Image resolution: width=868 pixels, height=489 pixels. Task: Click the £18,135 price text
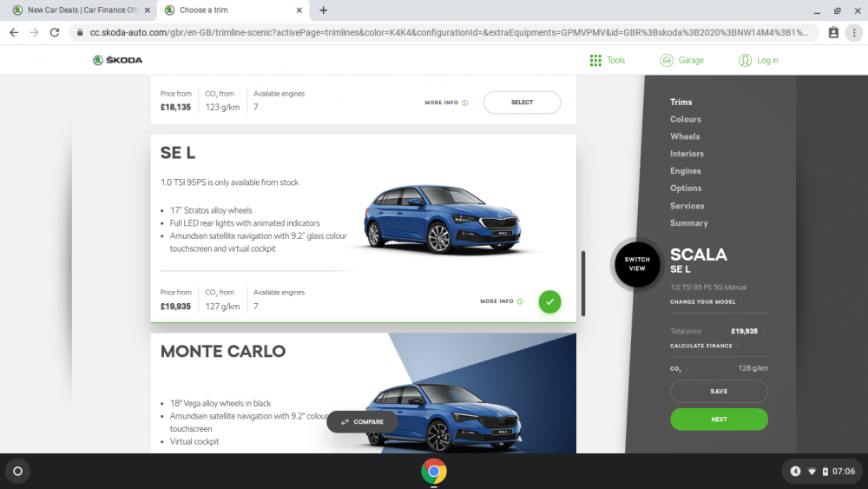coord(175,108)
